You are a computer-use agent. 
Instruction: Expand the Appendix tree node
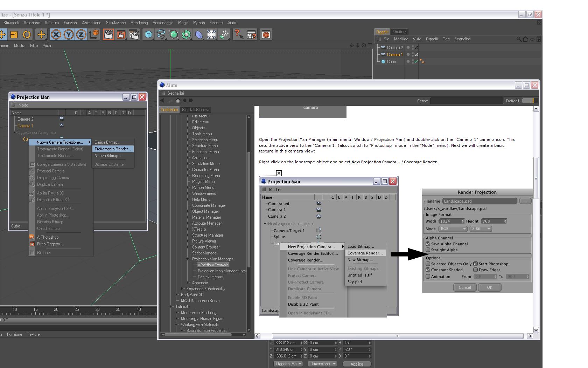coord(188,283)
